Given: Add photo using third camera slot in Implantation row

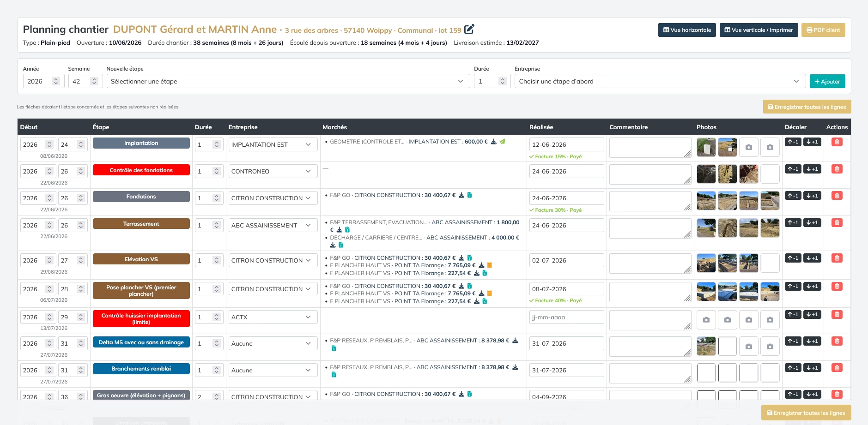Looking at the screenshot, I should 749,147.
